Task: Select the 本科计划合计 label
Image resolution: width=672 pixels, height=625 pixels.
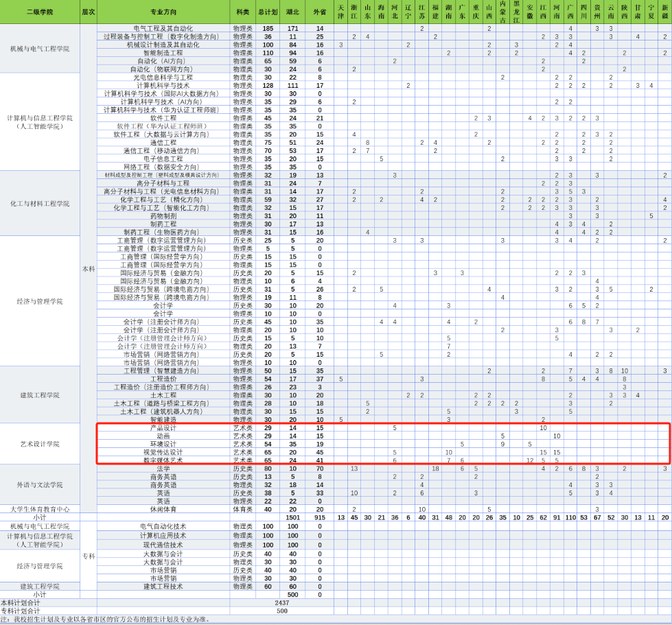Action: point(21,602)
